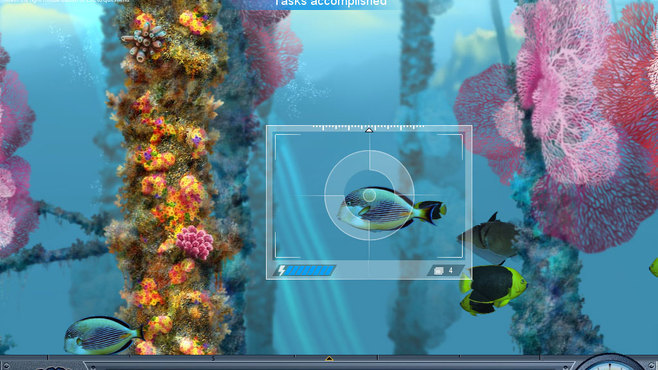The image size is (658, 370).
Task: Click the zoom pointer on the viewfinder ruler
Action: (x=369, y=130)
